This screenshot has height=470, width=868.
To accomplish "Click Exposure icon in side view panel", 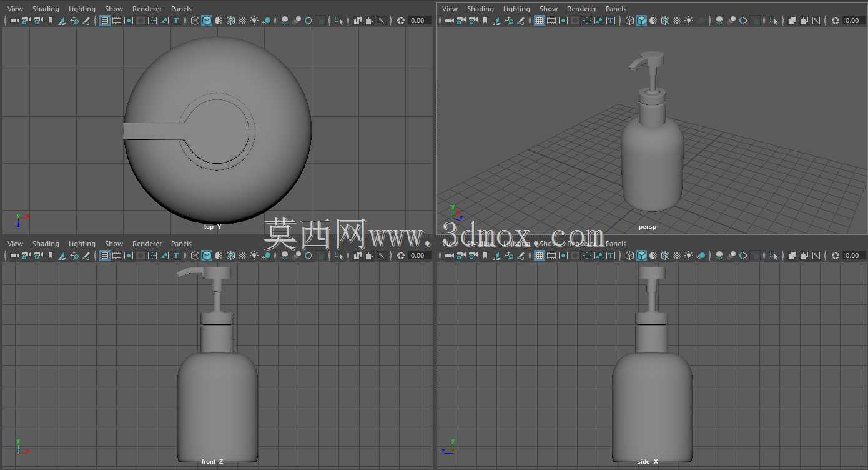I will pos(835,256).
